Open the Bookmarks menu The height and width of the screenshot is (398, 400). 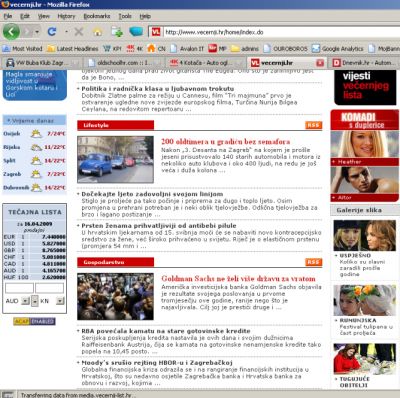coord(97,16)
